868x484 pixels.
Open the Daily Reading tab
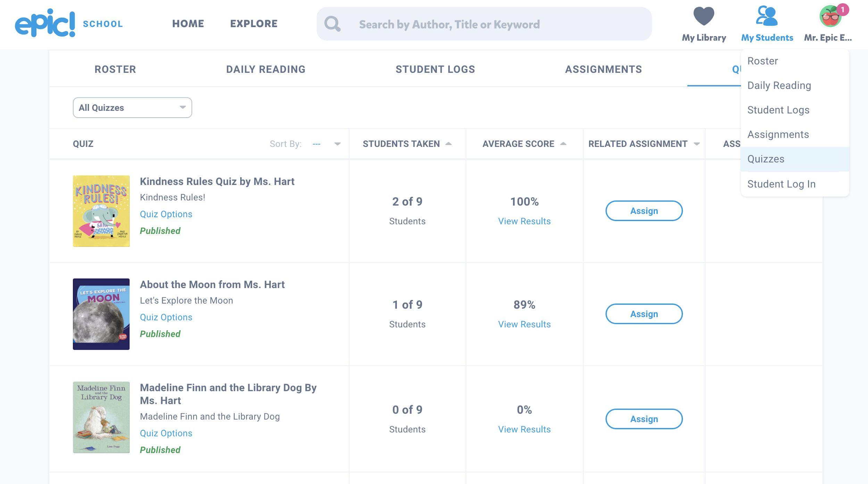coord(265,69)
